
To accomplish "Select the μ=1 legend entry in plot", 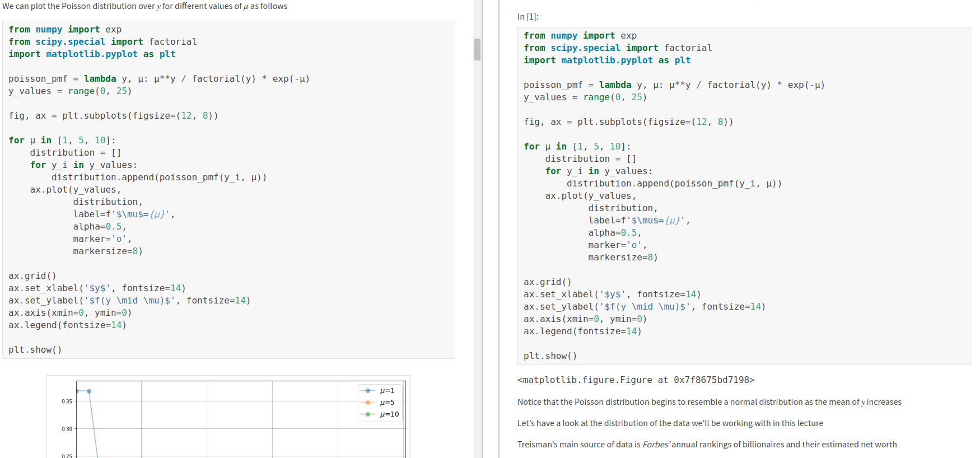I will pos(379,391).
